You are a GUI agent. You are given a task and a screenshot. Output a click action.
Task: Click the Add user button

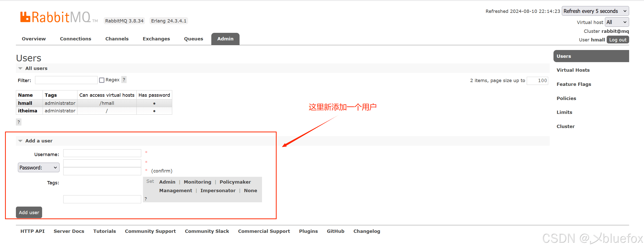click(x=29, y=212)
